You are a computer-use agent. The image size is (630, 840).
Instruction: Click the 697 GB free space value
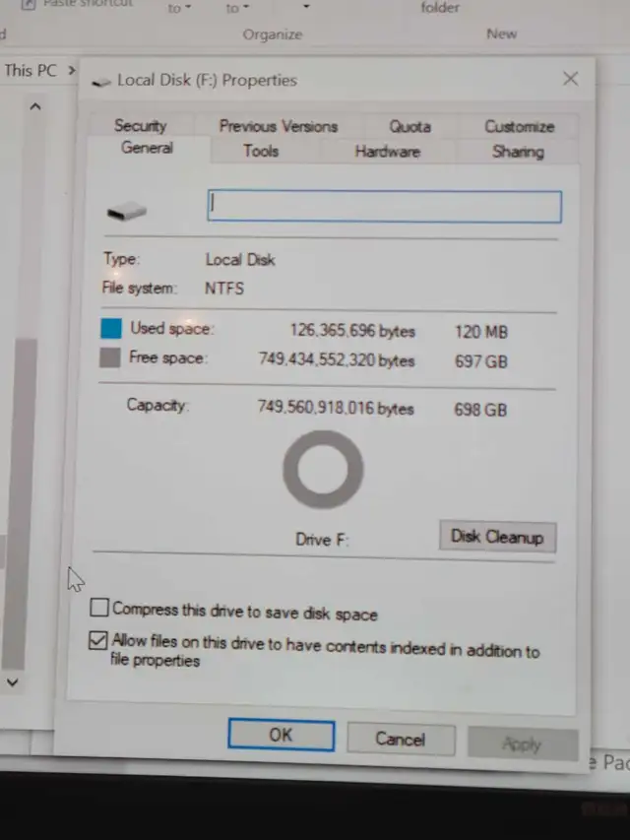coord(481,361)
